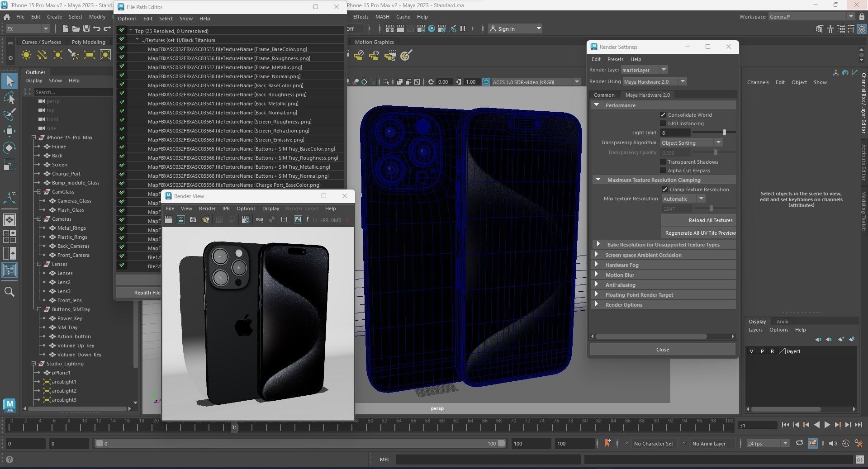868x469 pixels.
Task: Select the arrow Select tool in toolbox
Action: [9, 81]
